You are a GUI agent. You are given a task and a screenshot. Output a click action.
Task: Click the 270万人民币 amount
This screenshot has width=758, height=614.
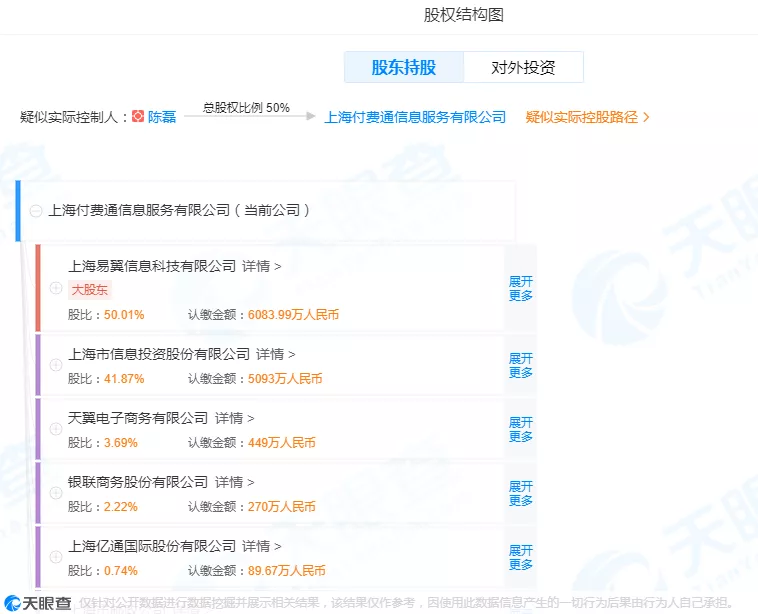pyautogui.click(x=282, y=507)
